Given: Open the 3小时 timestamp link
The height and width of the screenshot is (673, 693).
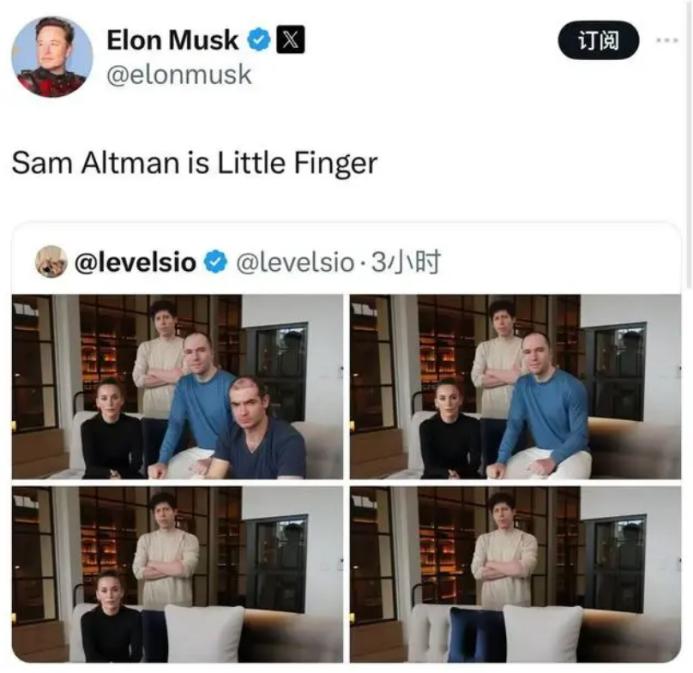Looking at the screenshot, I should coord(406,263).
